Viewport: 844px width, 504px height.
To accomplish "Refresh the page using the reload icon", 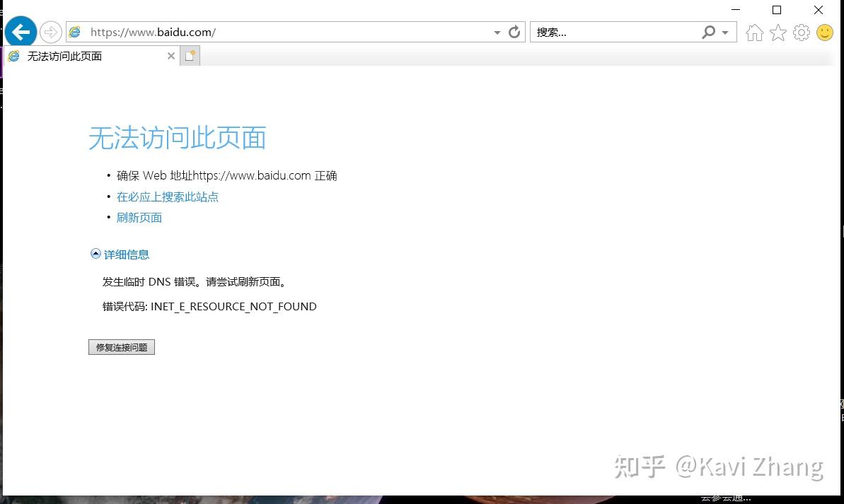I will coord(514,33).
